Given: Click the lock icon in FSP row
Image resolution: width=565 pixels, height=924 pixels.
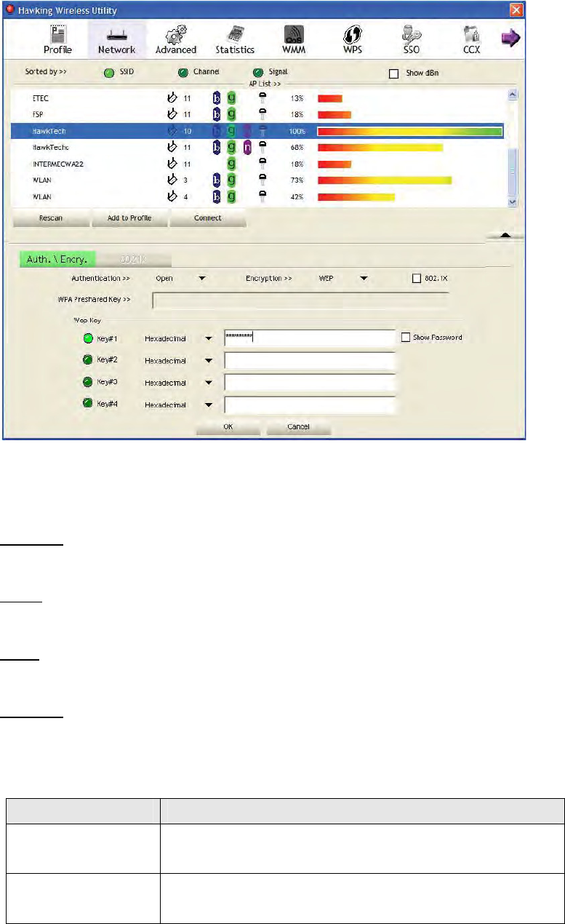Looking at the screenshot, I should (x=263, y=113).
